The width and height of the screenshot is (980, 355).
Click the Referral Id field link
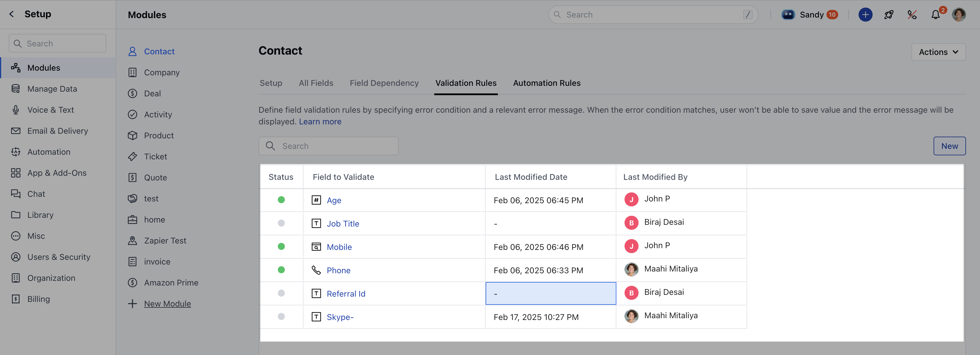346,294
